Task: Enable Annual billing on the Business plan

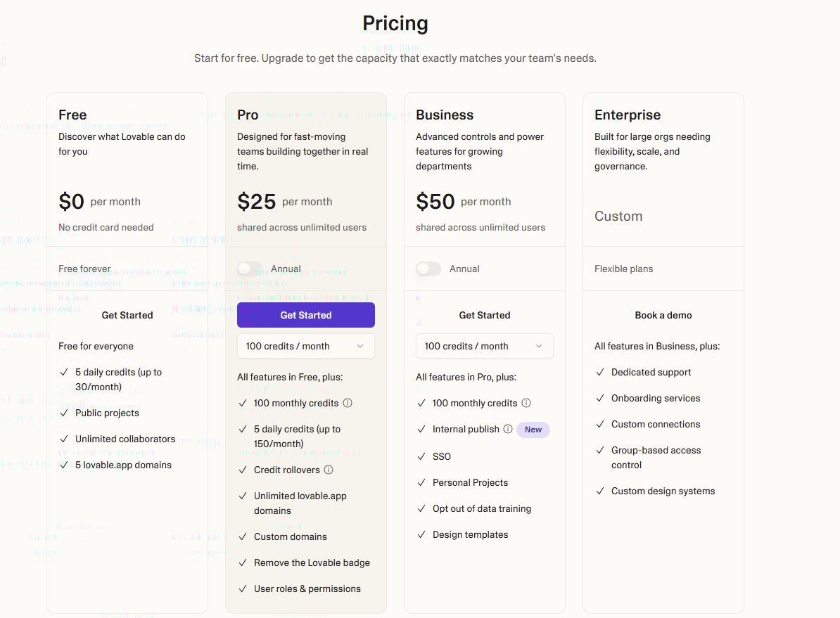Action: (x=428, y=269)
